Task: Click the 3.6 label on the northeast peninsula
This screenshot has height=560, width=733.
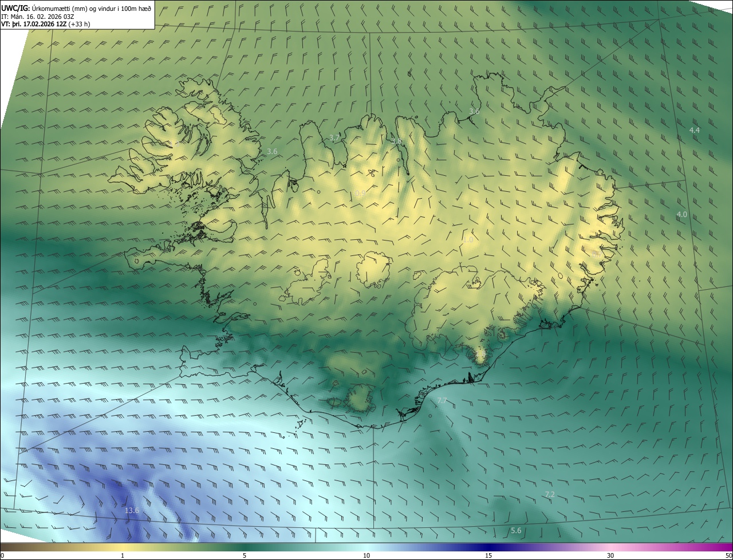Action: [x=474, y=111]
